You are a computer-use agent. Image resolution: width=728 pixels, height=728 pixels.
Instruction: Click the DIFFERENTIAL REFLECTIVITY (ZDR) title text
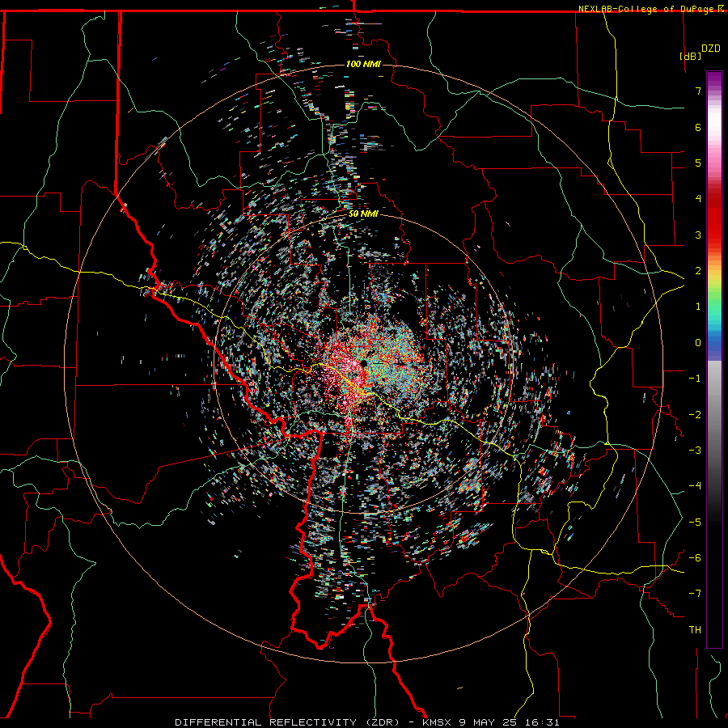287,722
